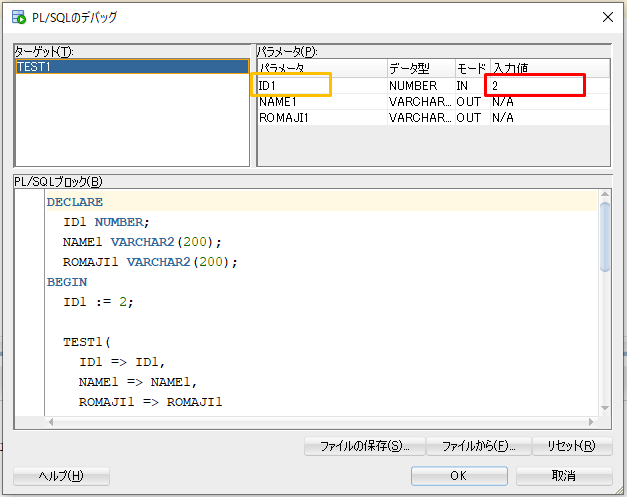Screen dimensions: 627x497
Task: Click the NUMBER data type cell
Action: pos(421,86)
